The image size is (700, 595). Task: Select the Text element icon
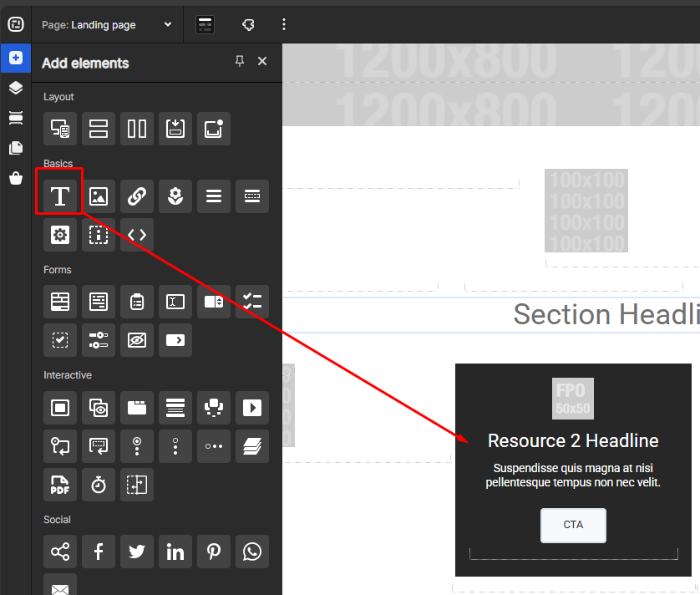tap(60, 196)
